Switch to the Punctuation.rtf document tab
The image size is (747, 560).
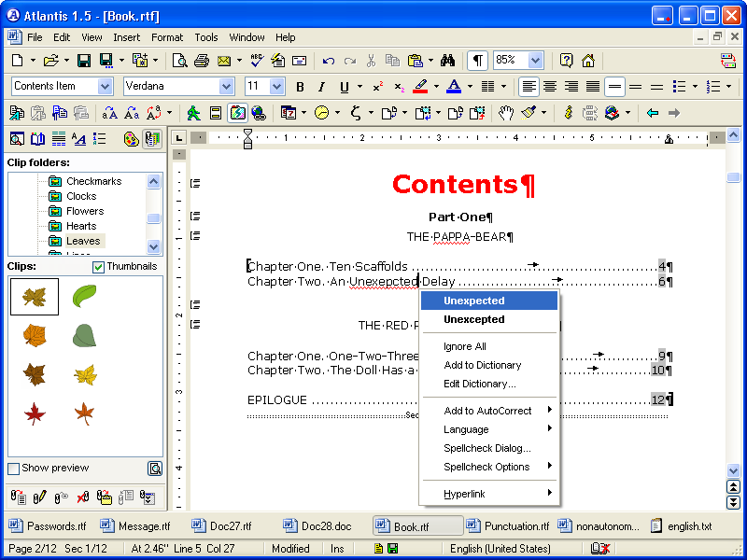coord(508,526)
